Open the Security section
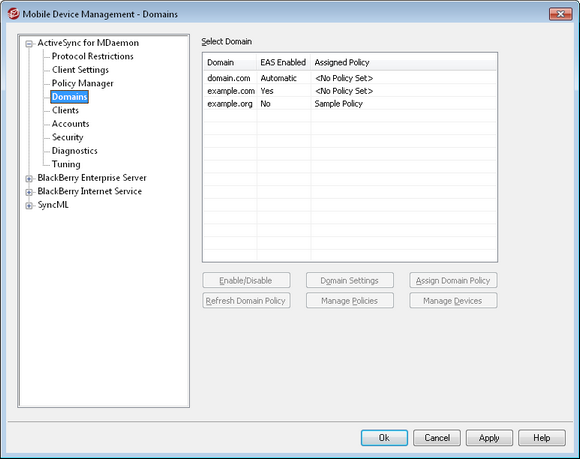Screen dimensions: 580x459 coord(67,137)
